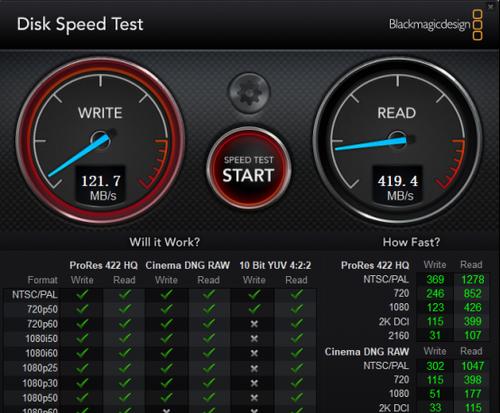Image resolution: width=500 pixels, height=413 pixels.
Task: Click the Speed Test START button
Action: click(249, 169)
